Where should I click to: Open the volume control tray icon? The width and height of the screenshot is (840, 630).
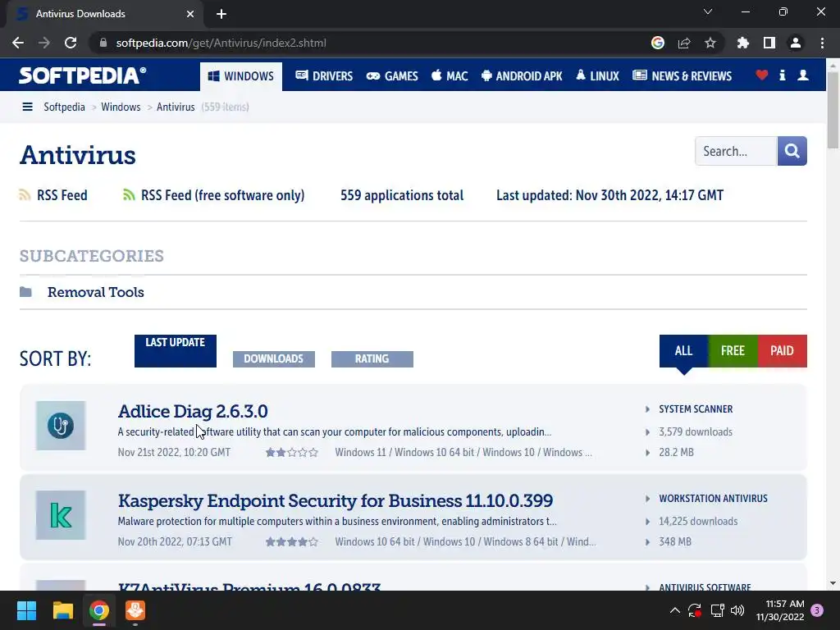coord(737,610)
